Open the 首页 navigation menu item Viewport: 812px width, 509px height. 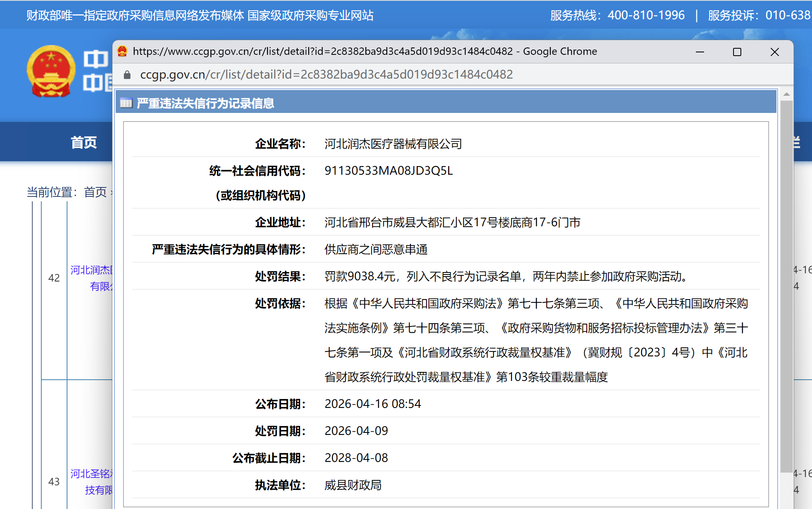coord(83,142)
